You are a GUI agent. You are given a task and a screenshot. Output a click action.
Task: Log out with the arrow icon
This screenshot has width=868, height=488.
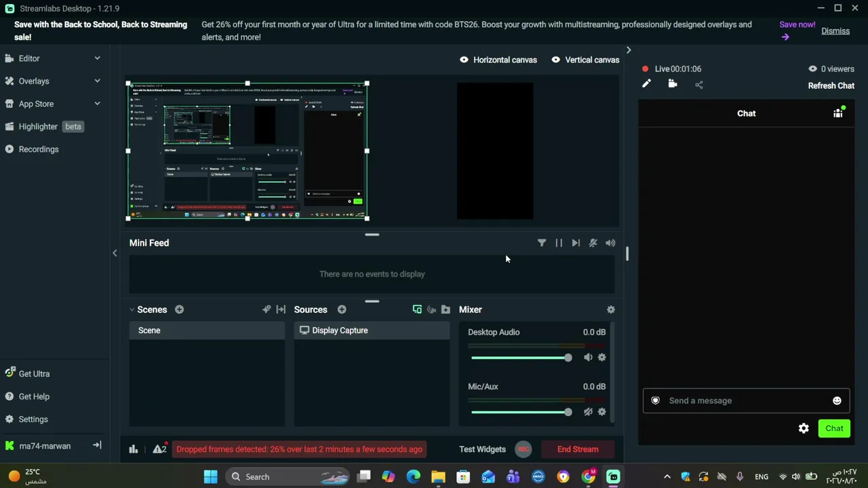[97, 445]
